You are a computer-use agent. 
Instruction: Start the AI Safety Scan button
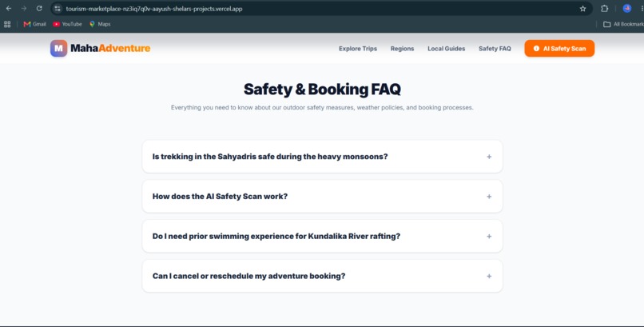[x=559, y=49]
